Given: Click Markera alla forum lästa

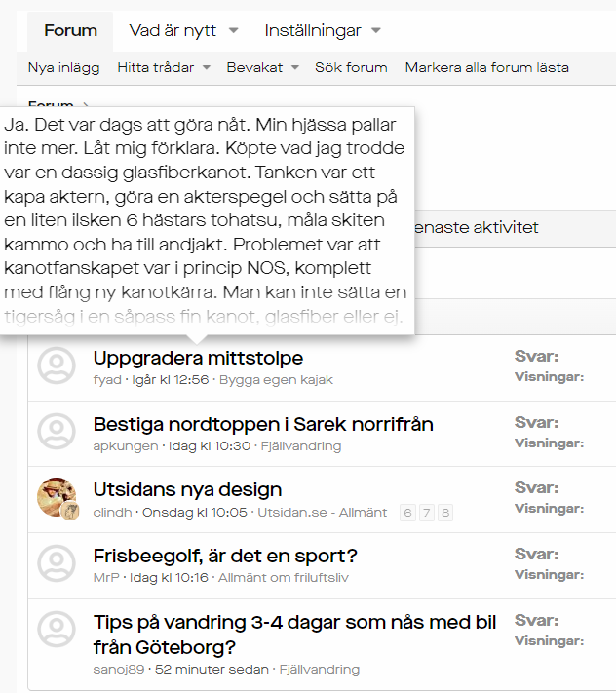Looking at the screenshot, I should click(486, 67).
